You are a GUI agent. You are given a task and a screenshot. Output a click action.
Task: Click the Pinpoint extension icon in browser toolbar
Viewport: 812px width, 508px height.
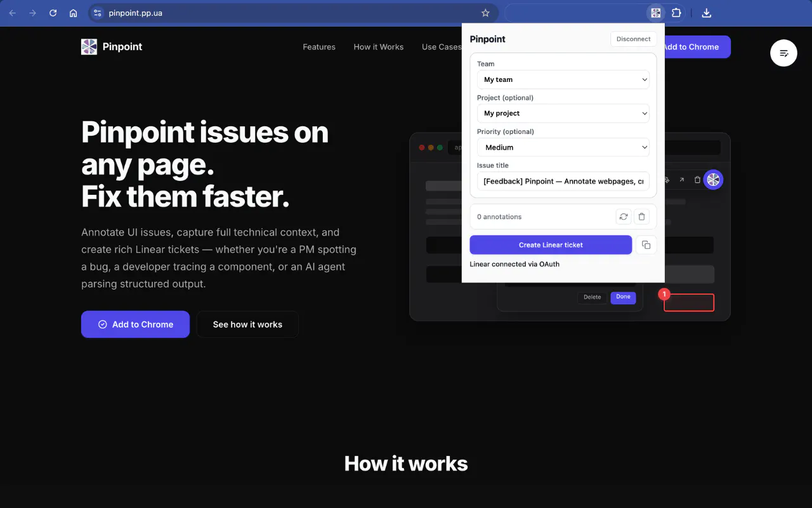click(x=656, y=13)
